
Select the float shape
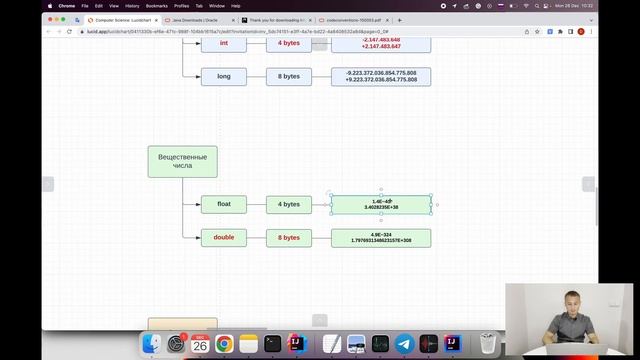pyautogui.click(x=224, y=204)
